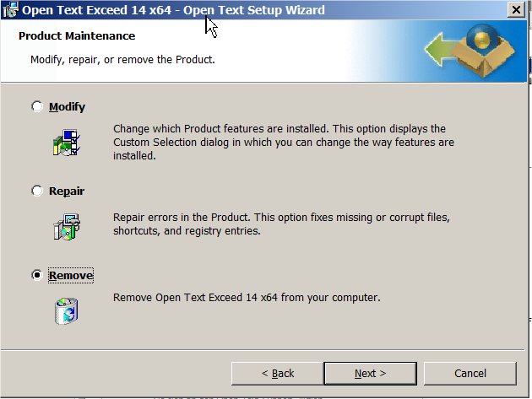Click the bold Remove label text
The image size is (532, 399).
71,276
